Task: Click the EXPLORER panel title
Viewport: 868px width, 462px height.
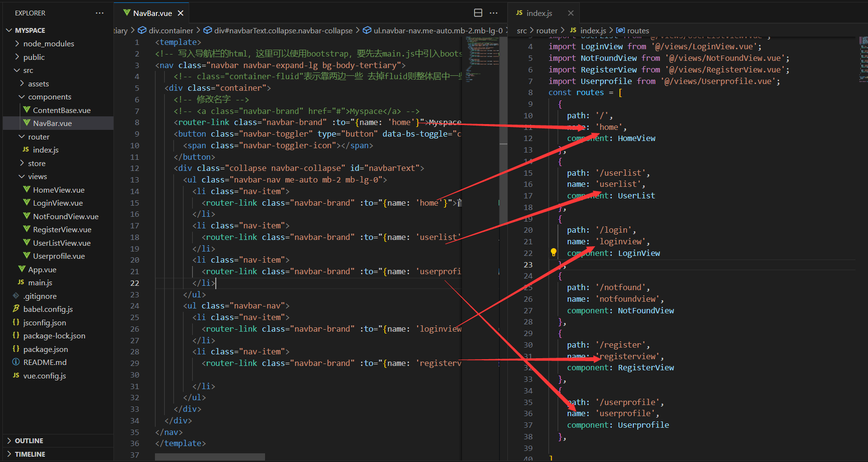Action: 30,13
